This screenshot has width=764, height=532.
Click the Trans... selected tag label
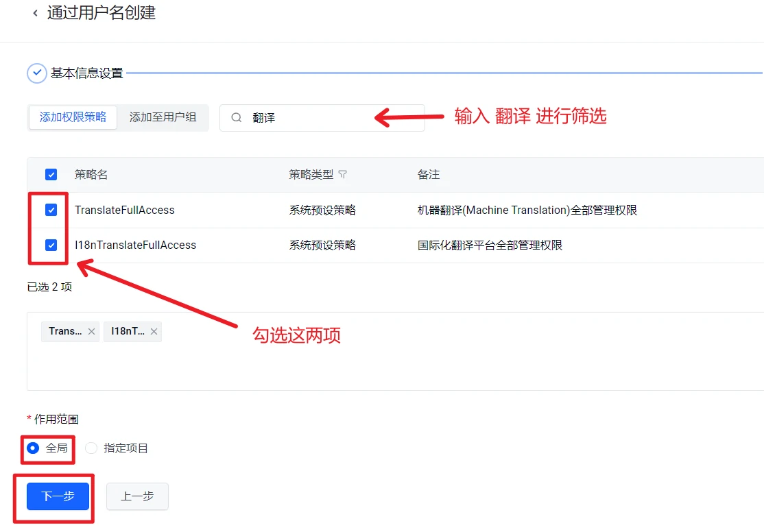click(66, 331)
